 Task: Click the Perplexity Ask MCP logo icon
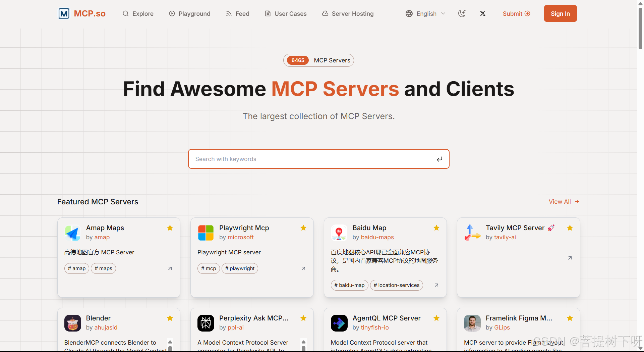[x=206, y=323]
